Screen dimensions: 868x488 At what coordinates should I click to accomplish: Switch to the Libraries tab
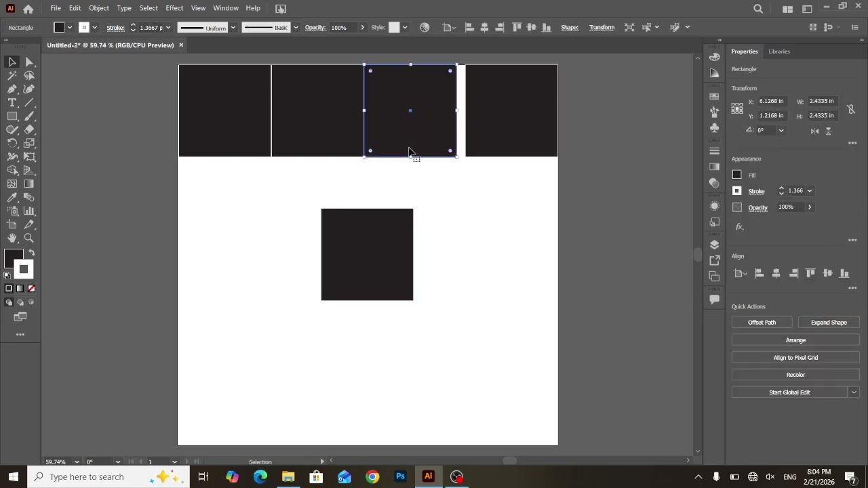(779, 52)
